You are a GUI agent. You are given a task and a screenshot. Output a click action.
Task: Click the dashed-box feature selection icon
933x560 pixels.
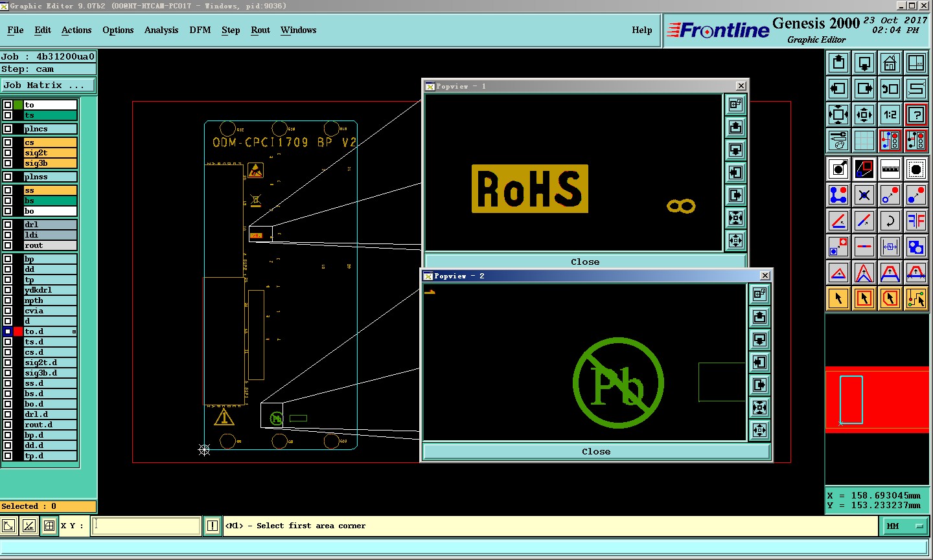(916, 169)
